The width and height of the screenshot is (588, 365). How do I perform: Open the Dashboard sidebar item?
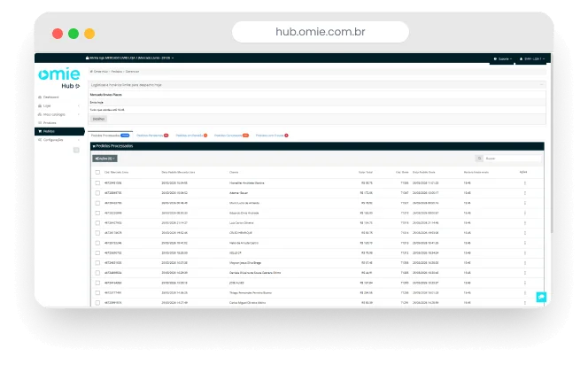[51, 97]
